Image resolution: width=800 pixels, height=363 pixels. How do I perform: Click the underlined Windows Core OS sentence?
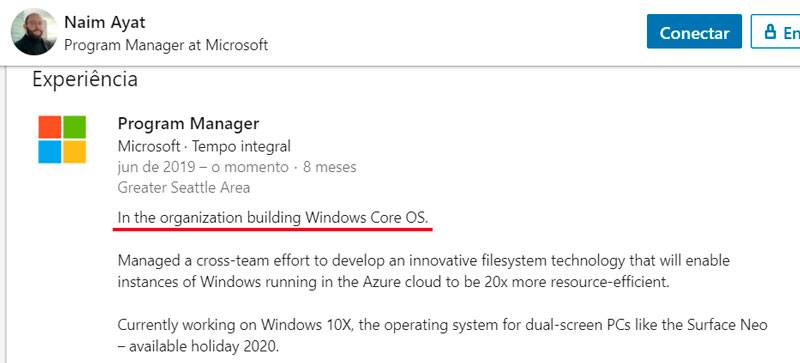[x=273, y=218]
